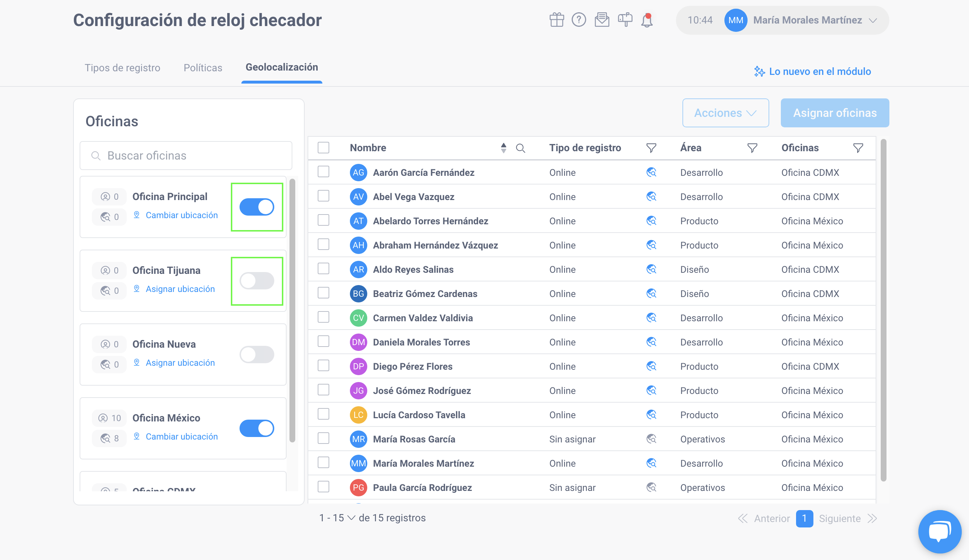The width and height of the screenshot is (969, 560).
Task: Click geolocation icon for Aarón García Fernández
Action: [651, 172]
